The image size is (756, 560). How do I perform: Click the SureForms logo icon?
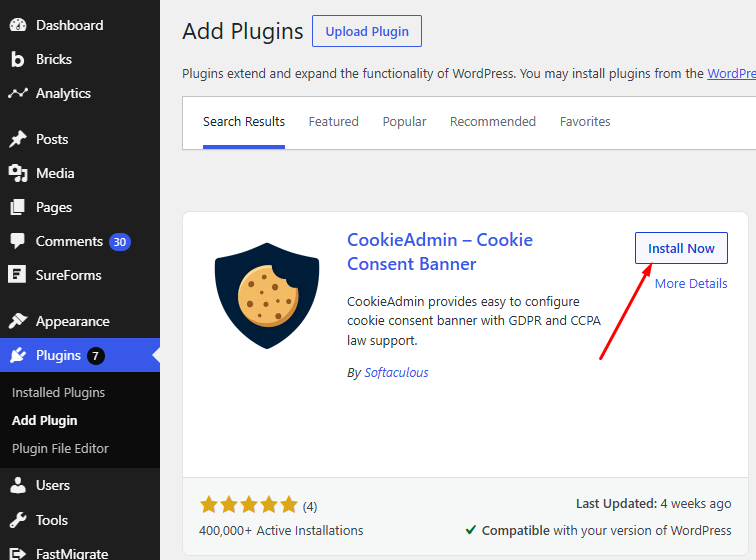(17, 275)
